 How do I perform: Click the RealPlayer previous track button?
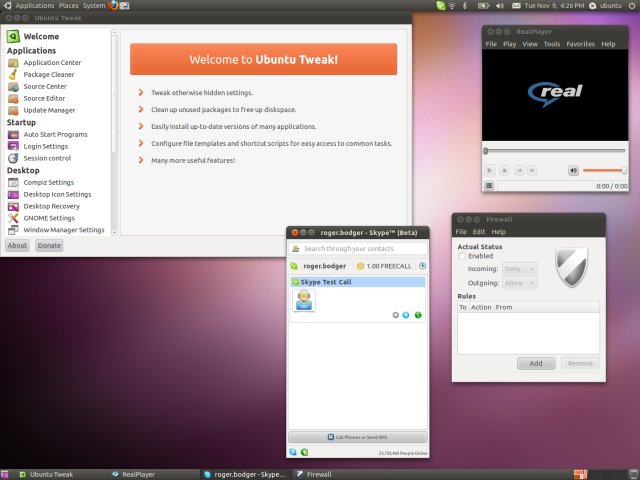[519, 170]
